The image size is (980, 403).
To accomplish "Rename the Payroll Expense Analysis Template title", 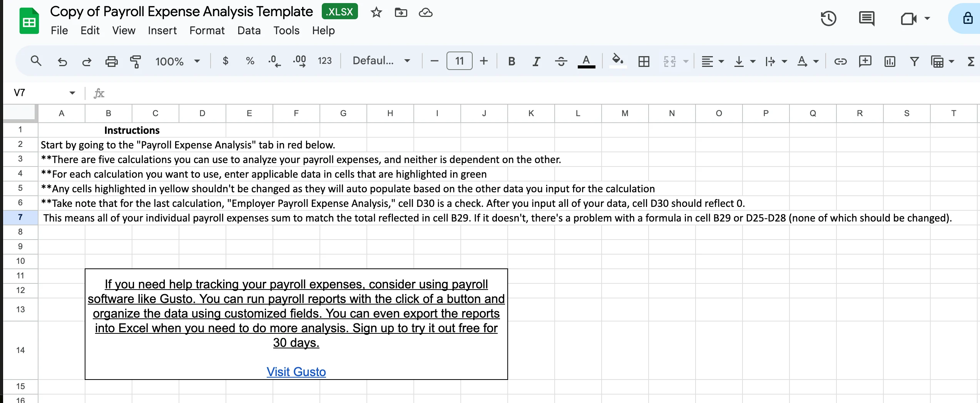I will coord(181,12).
